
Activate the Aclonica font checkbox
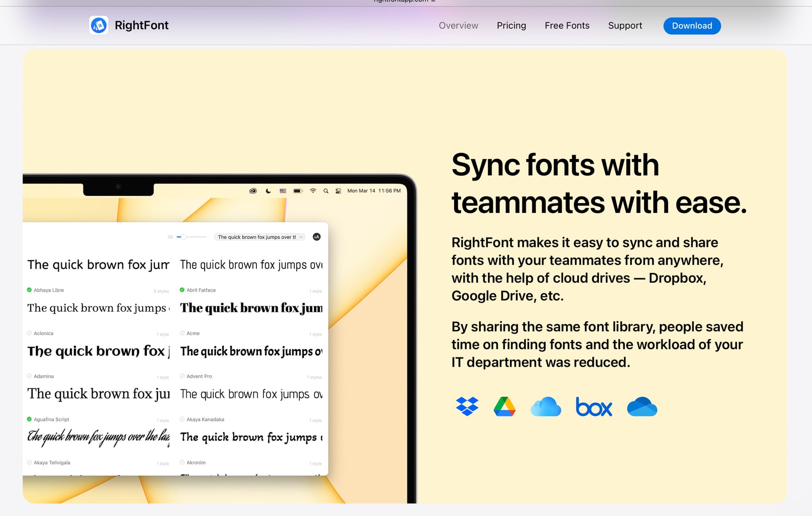(x=29, y=333)
